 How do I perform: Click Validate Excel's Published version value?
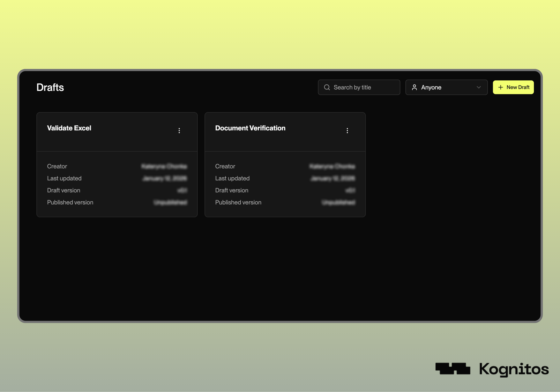pos(170,203)
